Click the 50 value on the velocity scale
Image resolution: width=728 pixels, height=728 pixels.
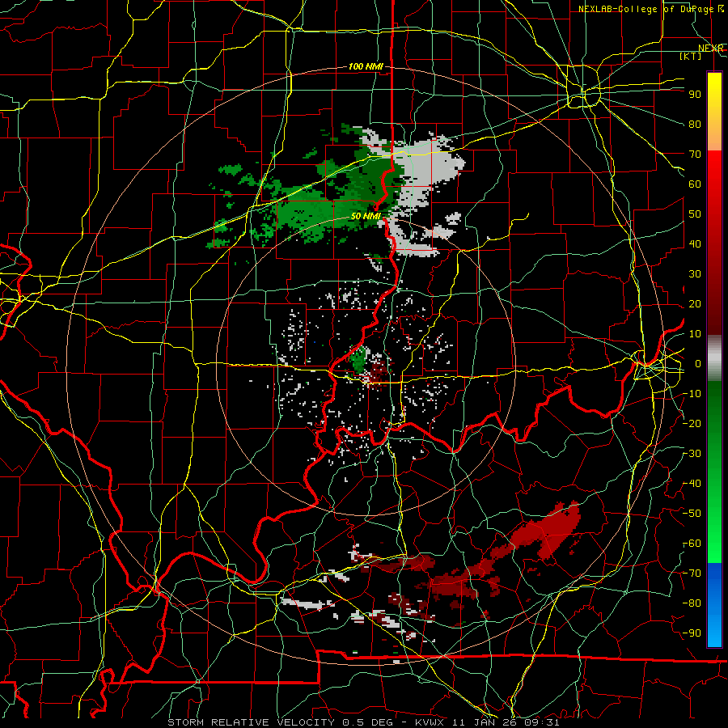(x=695, y=214)
